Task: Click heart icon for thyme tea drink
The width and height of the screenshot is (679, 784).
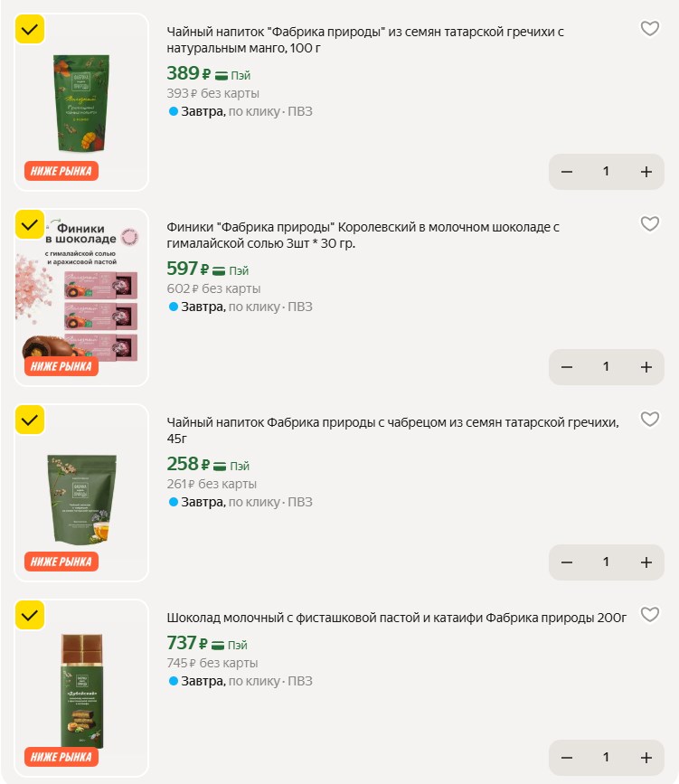Action: point(649,419)
